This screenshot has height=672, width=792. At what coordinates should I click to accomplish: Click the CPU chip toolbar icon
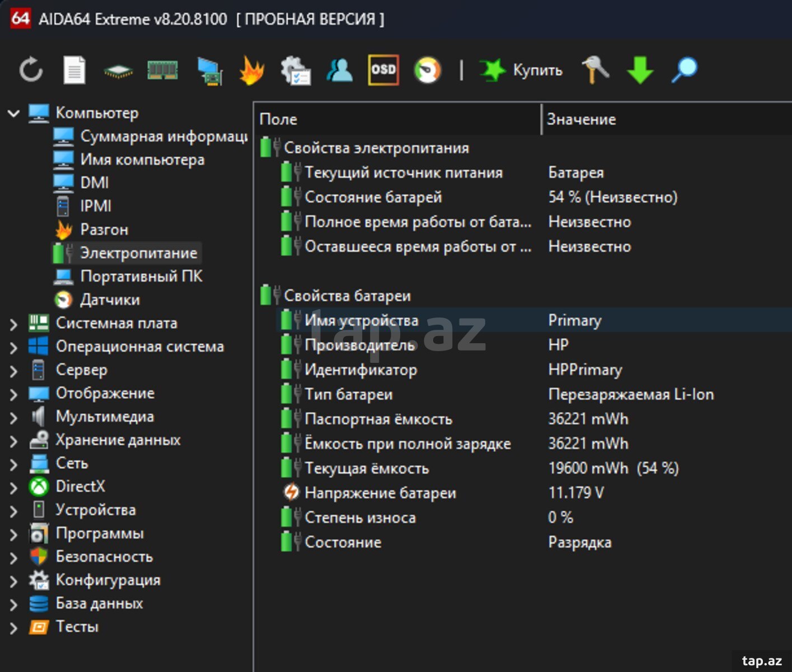(118, 71)
